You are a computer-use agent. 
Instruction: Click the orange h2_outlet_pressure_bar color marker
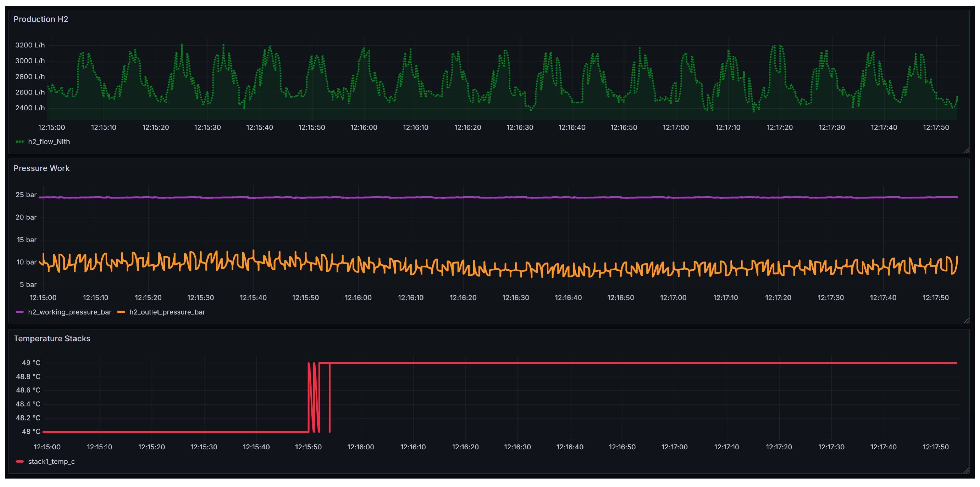click(x=121, y=312)
